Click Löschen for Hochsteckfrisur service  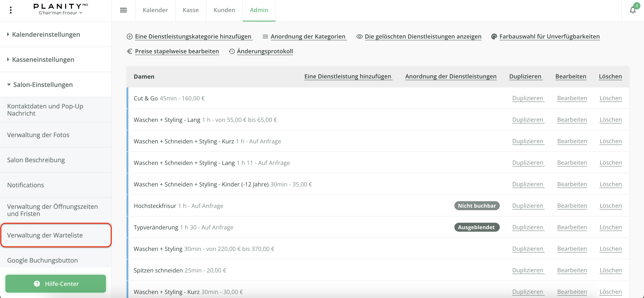[x=610, y=206]
